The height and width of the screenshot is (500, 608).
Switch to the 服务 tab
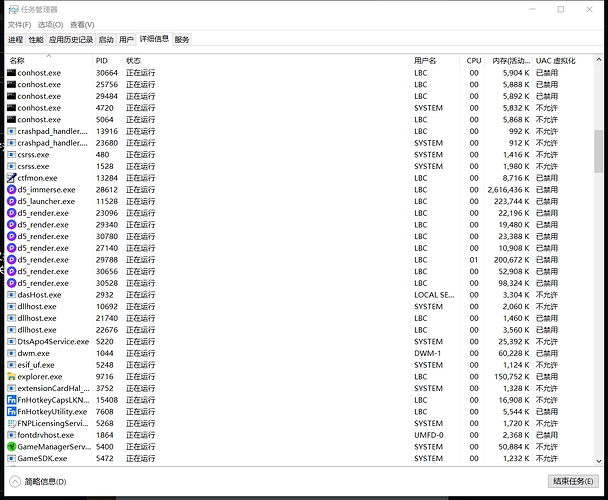182,40
